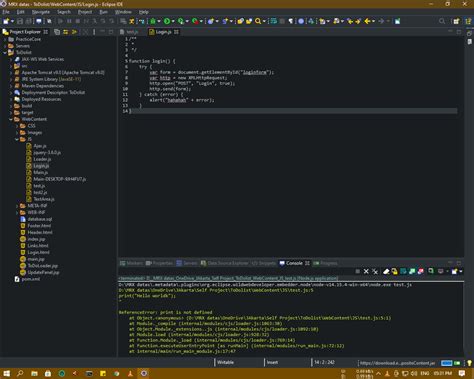Toggle Show Whitespace Characters pilcrow icon
Screen dimensions: 474x379
click(x=291, y=21)
